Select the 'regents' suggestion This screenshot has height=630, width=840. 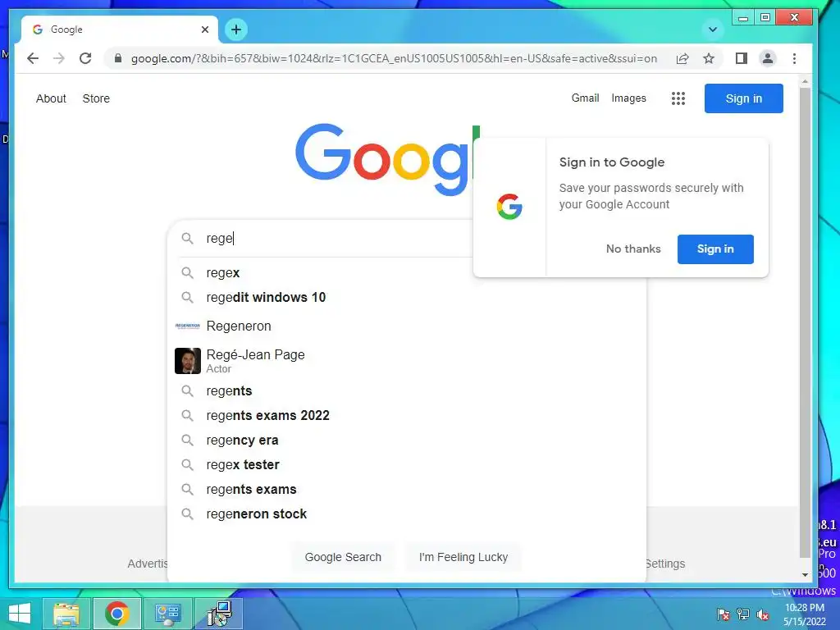407,391
